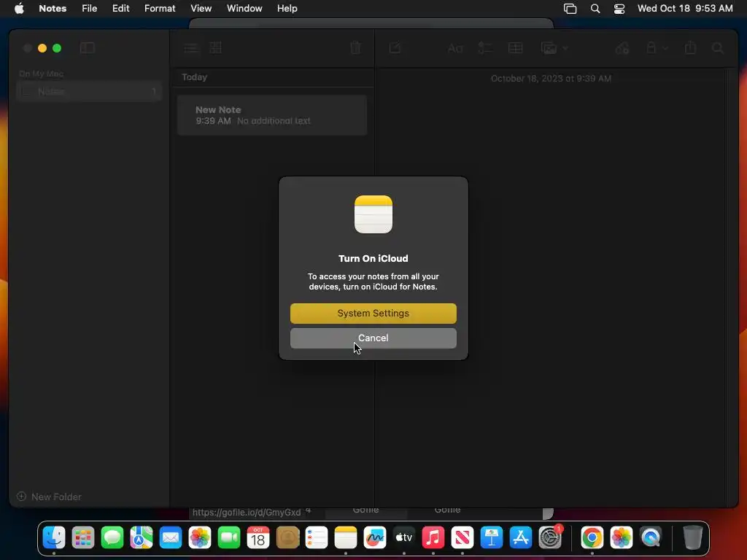Screen dimensions: 747x560
Task: Click the collaborate link icon in toolbar
Action: click(x=622, y=48)
